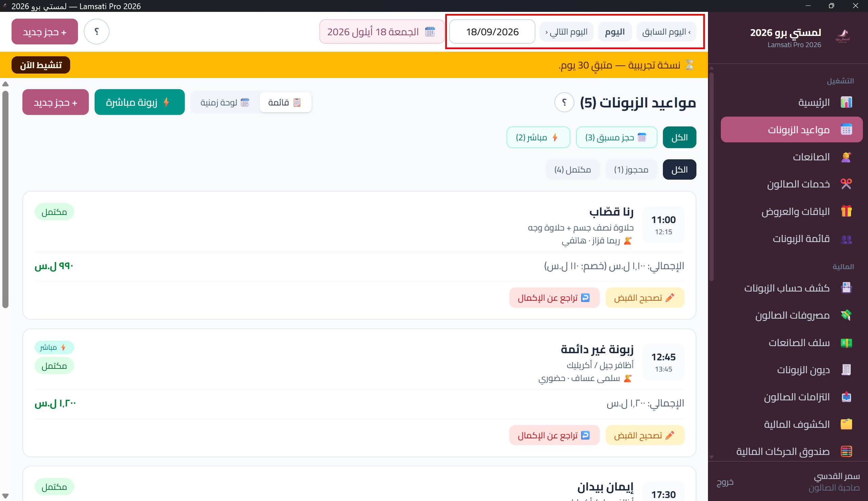
Task: Open مواعيد الزبونات calendar sidebar item
Action: pyautogui.click(x=792, y=129)
